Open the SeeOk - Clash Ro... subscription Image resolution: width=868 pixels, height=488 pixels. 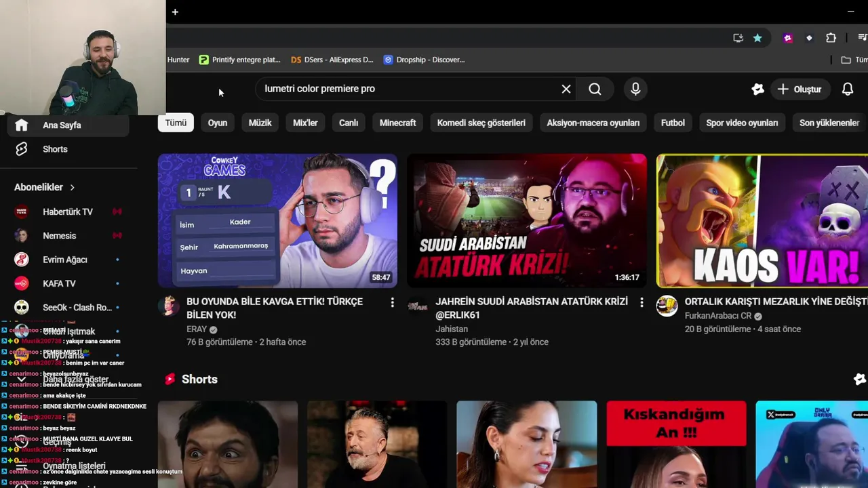(x=68, y=308)
